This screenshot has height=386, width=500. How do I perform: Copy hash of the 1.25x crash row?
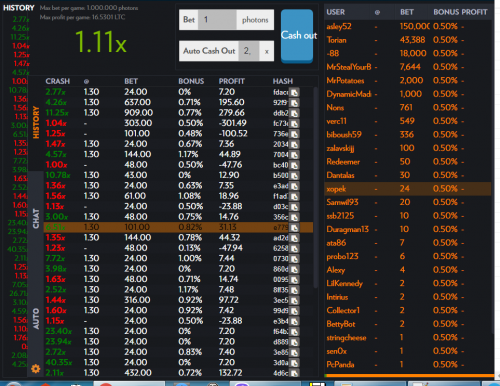point(294,134)
